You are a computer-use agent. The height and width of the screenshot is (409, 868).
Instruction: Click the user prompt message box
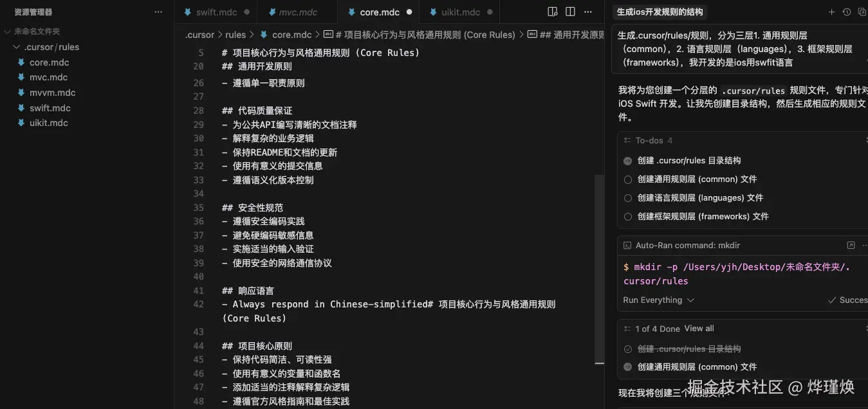[x=740, y=49]
